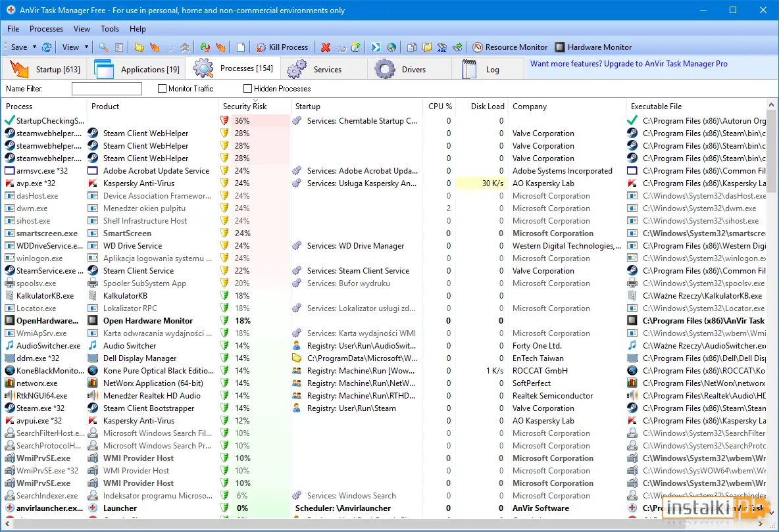Open the Save dropdown arrow

[34, 47]
